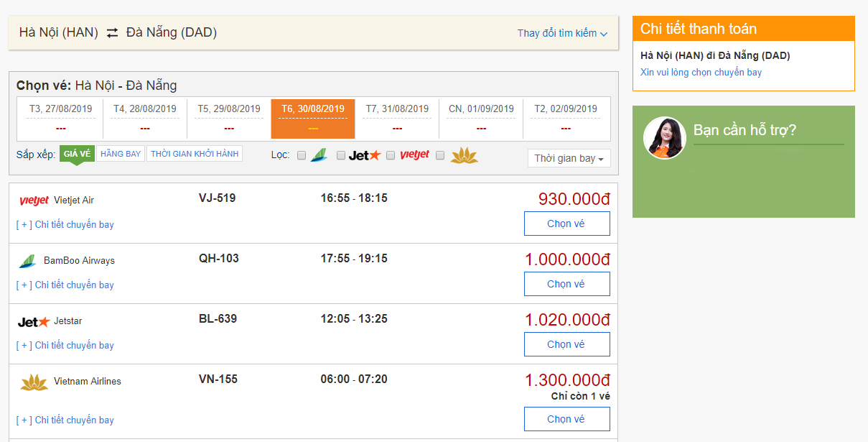Select date tab T2, 02/09/2019
The width and height of the screenshot is (868, 442).
pos(566,119)
